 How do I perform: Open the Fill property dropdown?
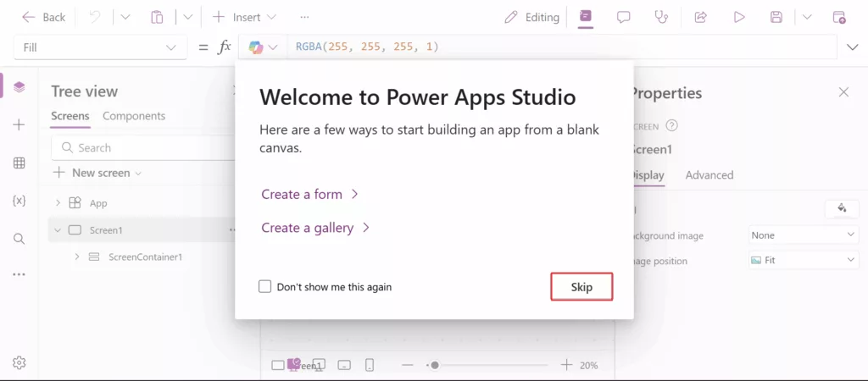[100, 47]
